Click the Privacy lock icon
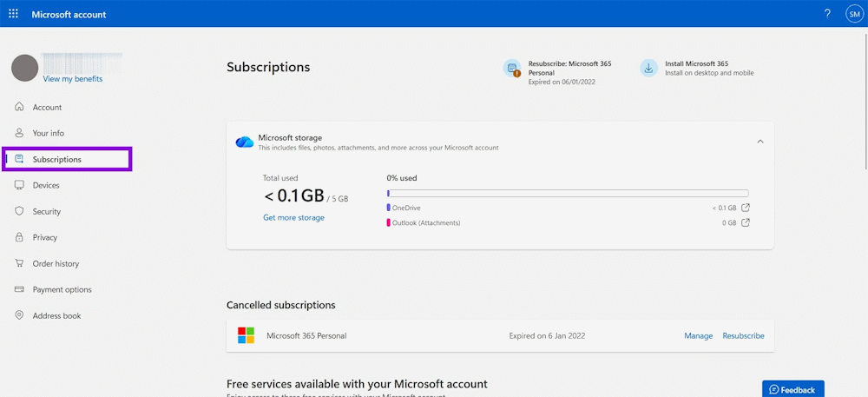Viewport: 868px width, 397px height. coord(19,237)
